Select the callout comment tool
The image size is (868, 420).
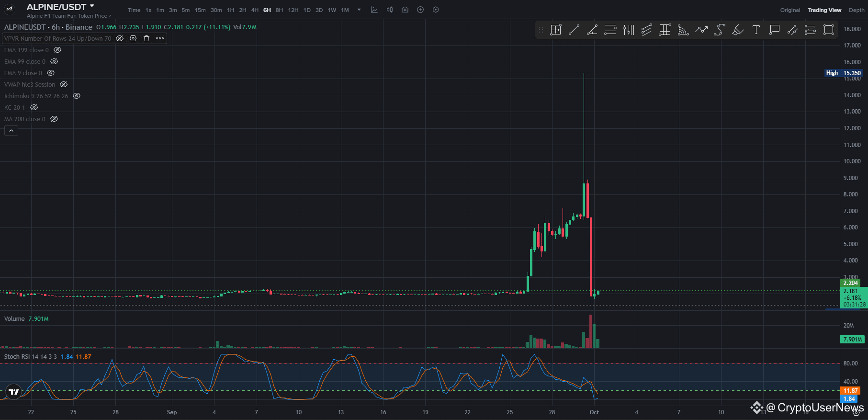coord(774,30)
